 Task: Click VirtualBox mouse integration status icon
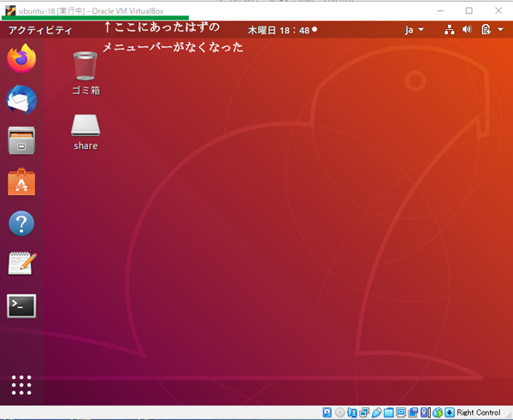pyautogui.click(x=438, y=412)
